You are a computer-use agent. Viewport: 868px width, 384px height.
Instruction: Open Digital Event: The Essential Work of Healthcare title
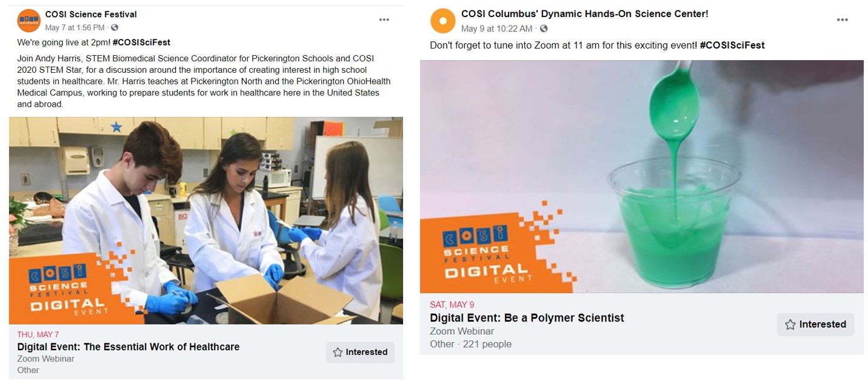click(x=129, y=347)
